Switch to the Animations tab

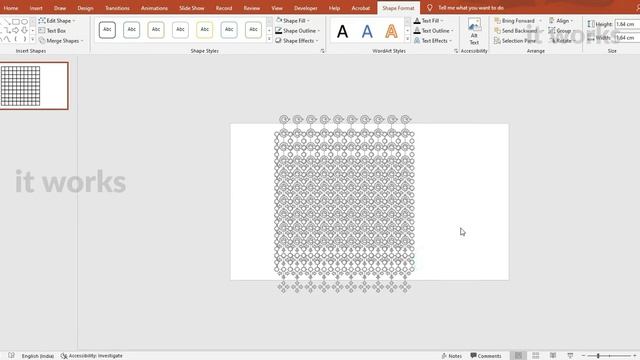click(154, 8)
